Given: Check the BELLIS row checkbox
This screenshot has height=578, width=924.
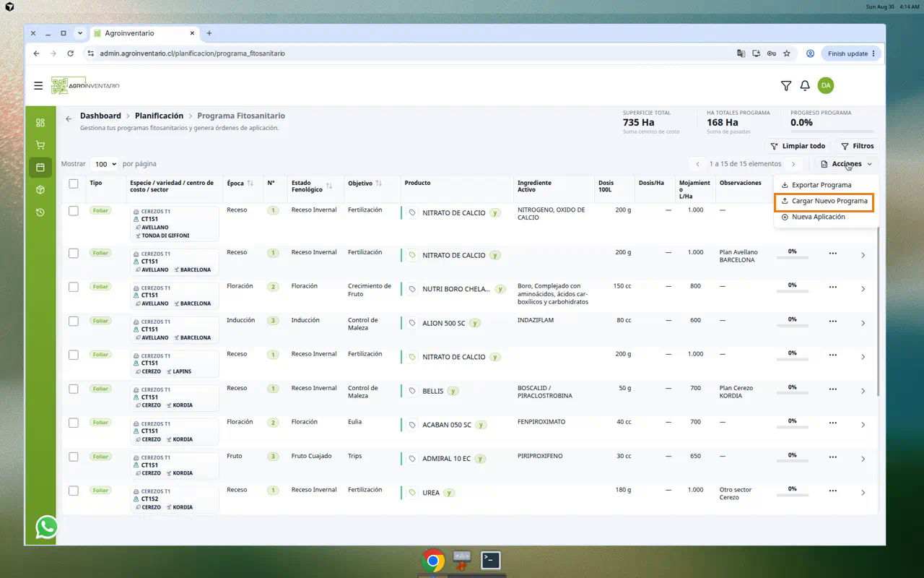Looking at the screenshot, I should click(74, 389).
